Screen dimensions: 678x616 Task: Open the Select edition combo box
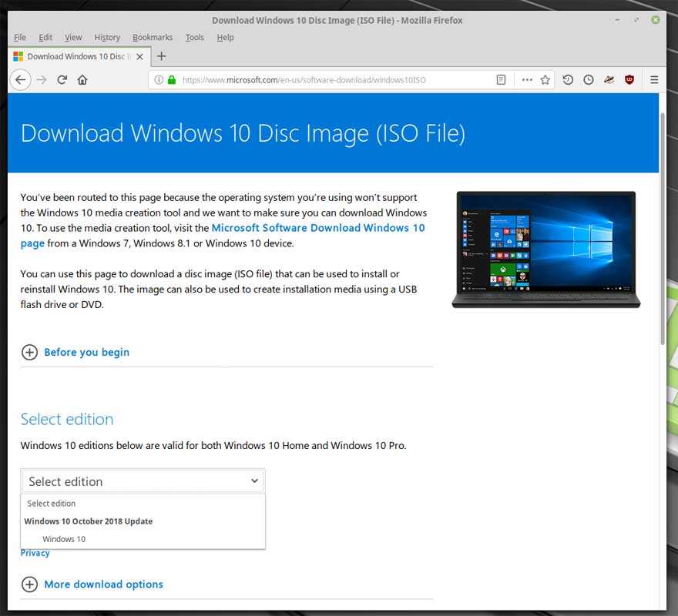(x=143, y=481)
